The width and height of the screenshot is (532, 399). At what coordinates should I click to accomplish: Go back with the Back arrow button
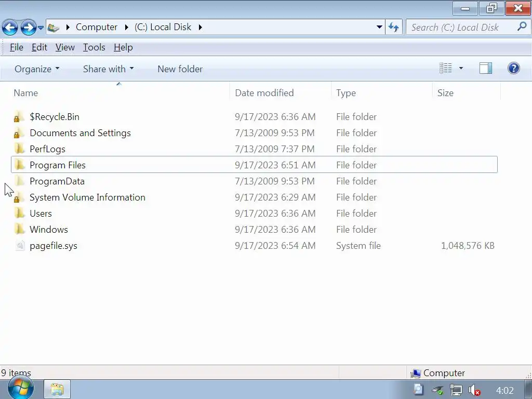coord(10,27)
